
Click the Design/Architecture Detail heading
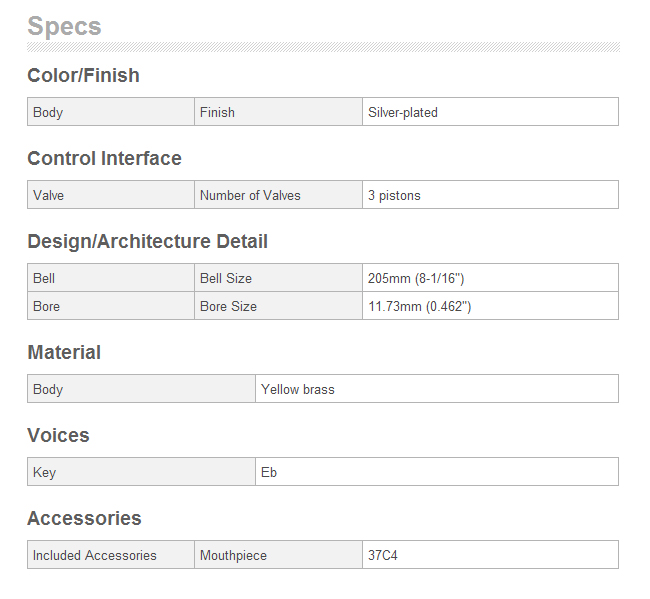click(148, 242)
